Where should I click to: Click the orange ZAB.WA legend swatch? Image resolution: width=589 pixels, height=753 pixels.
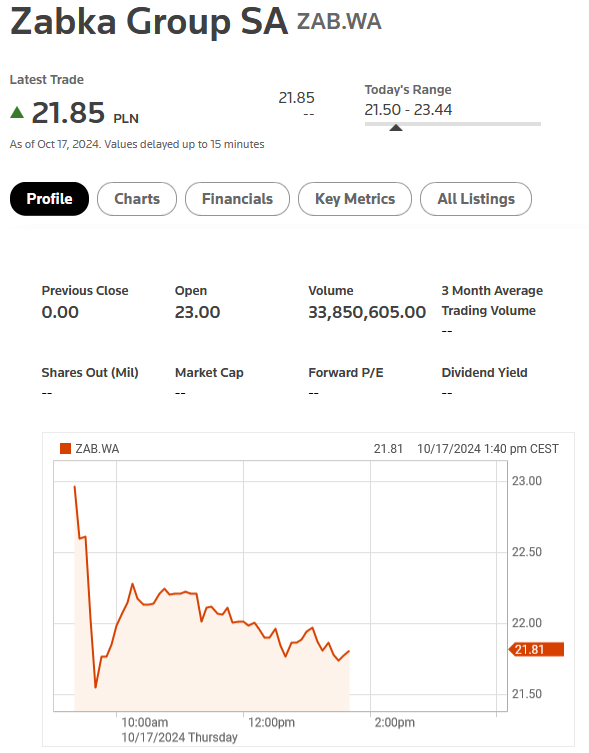coord(65,449)
